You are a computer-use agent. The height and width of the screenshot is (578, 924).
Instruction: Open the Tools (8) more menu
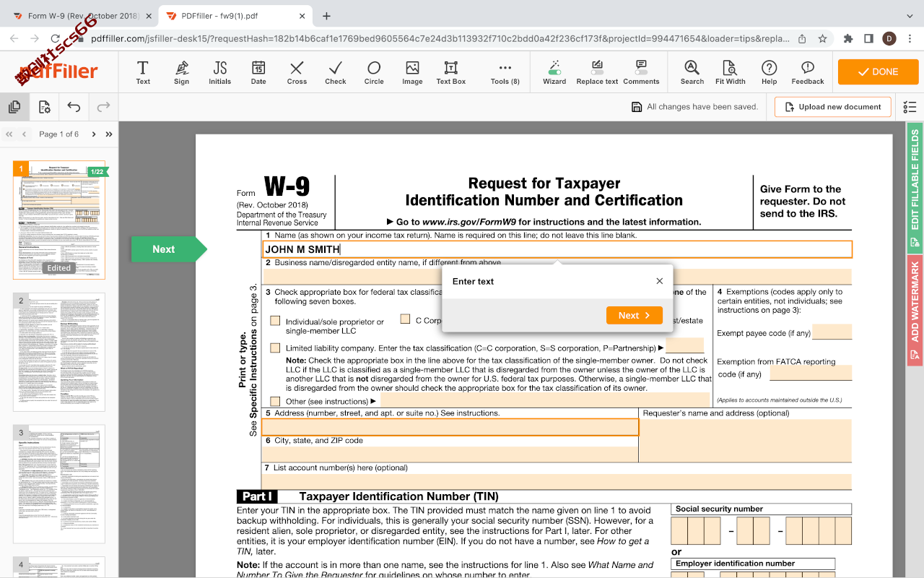point(505,72)
